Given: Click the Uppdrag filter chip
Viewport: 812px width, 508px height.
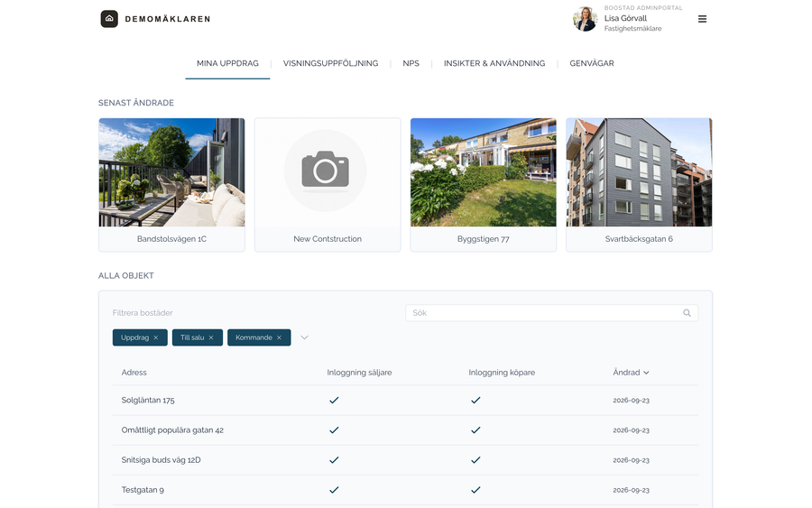Looking at the screenshot, I should click(140, 337).
